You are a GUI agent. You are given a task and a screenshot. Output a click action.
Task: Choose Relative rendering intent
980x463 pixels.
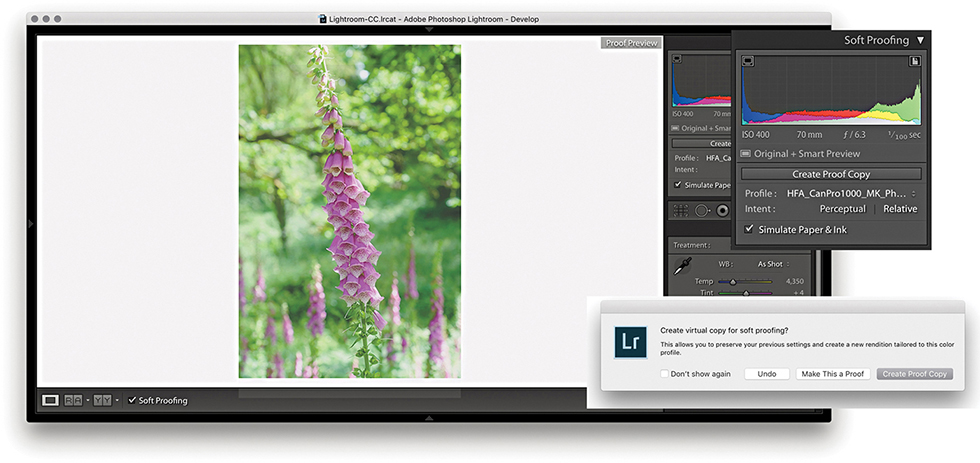click(x=900, y=209)
